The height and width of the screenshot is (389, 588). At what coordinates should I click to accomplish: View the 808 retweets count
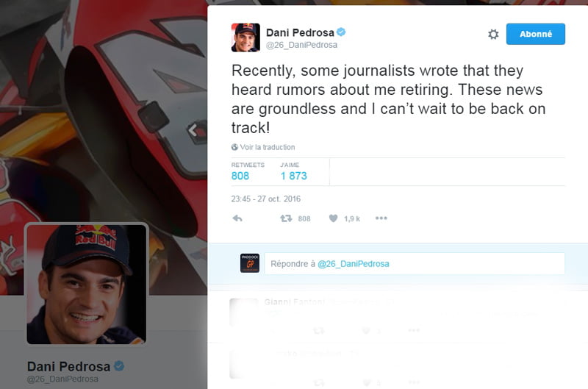[240, 176]
